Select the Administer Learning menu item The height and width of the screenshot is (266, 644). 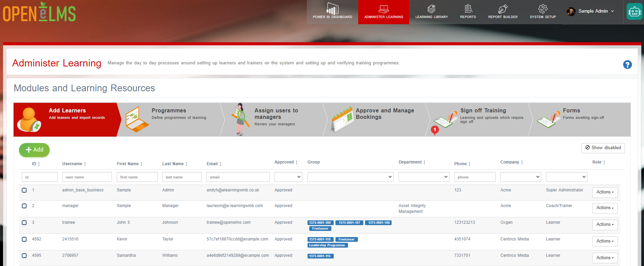tap(384, 12)
